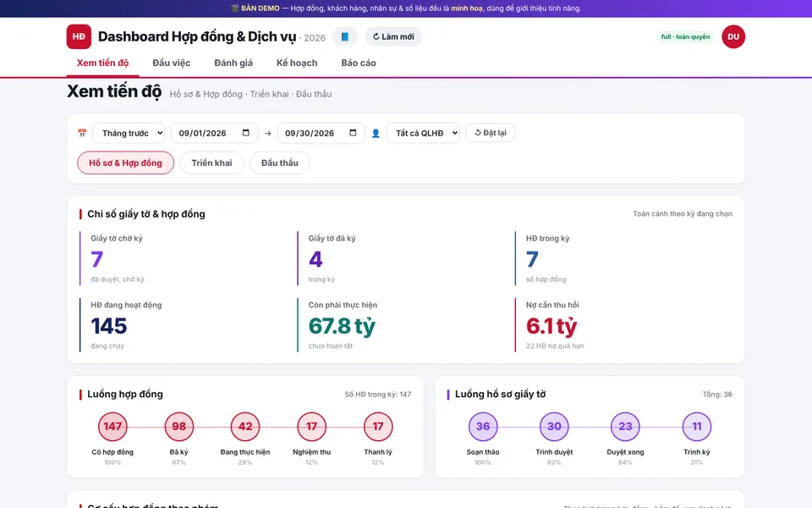Open the end date calendar picker icon
The height and width of the screenshot is (508, 812).
(x=353, y=133)
